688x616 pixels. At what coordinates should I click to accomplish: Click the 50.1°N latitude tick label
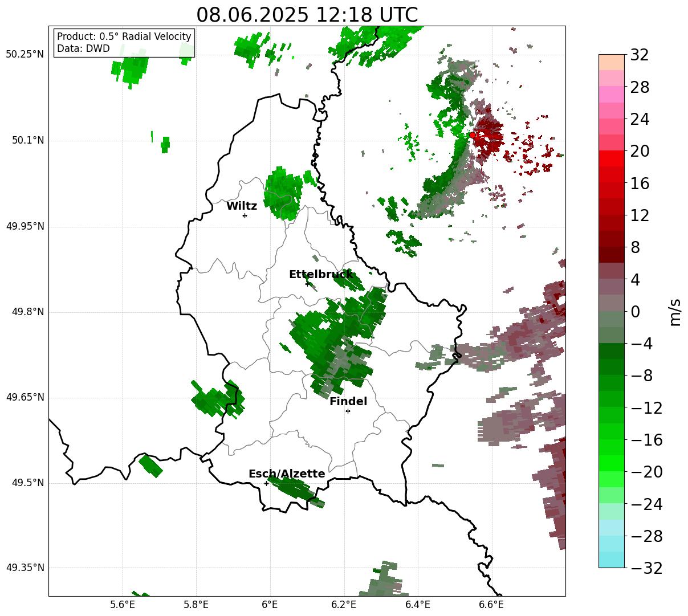[27, 140]
